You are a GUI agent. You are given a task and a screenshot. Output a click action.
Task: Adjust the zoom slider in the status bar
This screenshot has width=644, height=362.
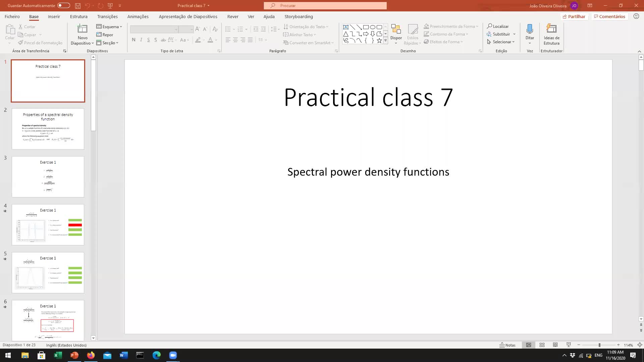(x=599, y=345)
